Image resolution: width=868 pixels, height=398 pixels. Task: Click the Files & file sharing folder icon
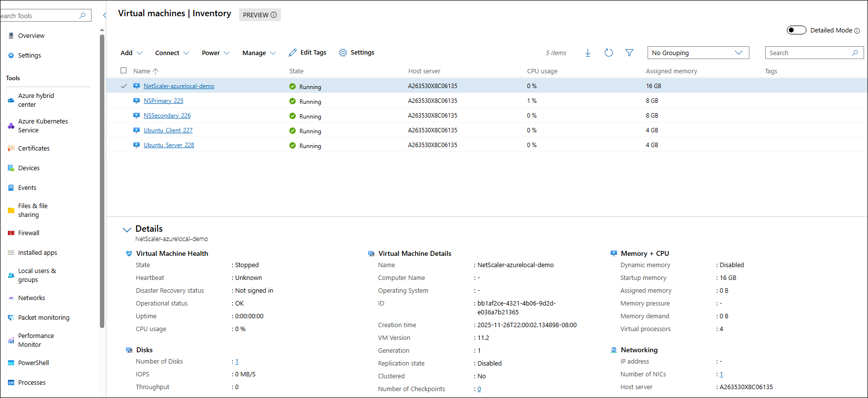pos(11,210)
